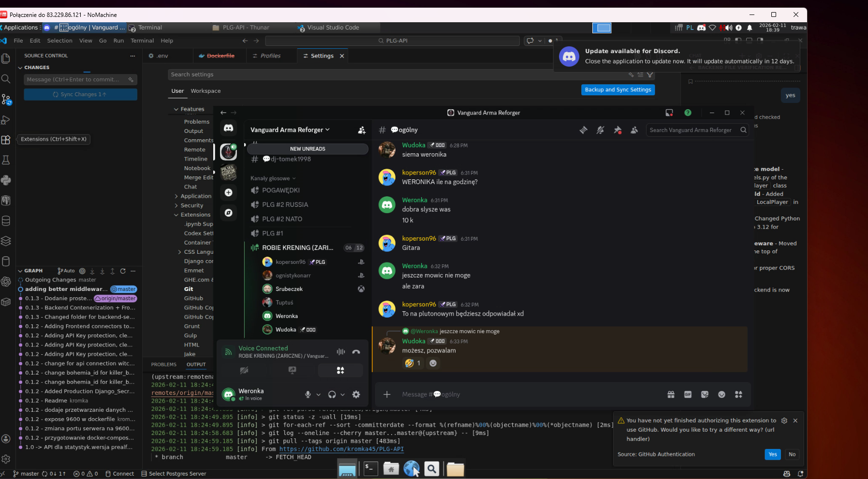The width and height of the screenshot is (868, 479).
Task: Collapse the Kanały głosowe category
Action: pyautogui.click(x=273, y=178)
